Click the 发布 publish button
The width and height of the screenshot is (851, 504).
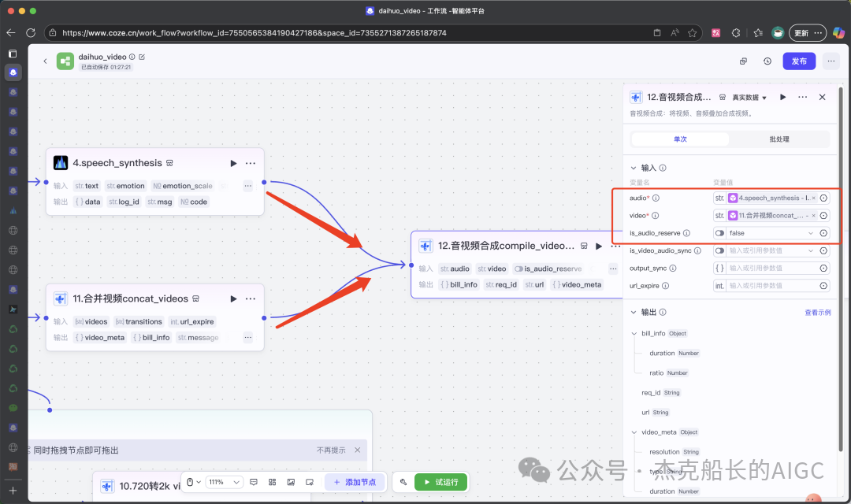tap(799, 61)
